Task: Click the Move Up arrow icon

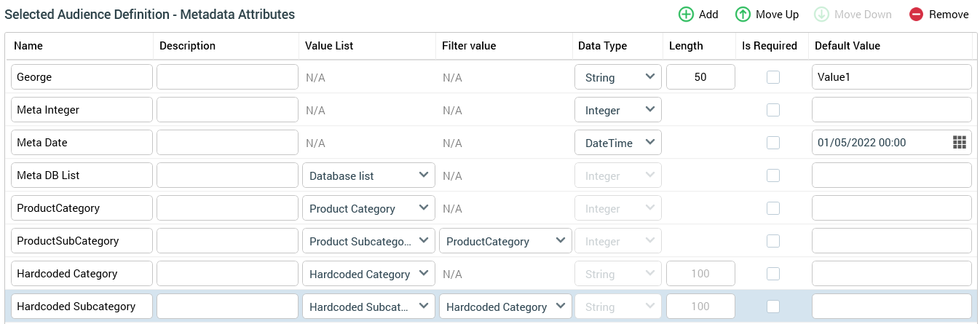Action: point(743,15)
